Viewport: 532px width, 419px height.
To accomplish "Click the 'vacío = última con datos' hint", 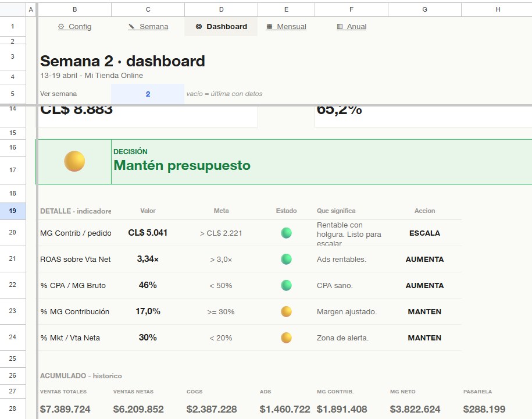I will (224, 94).
